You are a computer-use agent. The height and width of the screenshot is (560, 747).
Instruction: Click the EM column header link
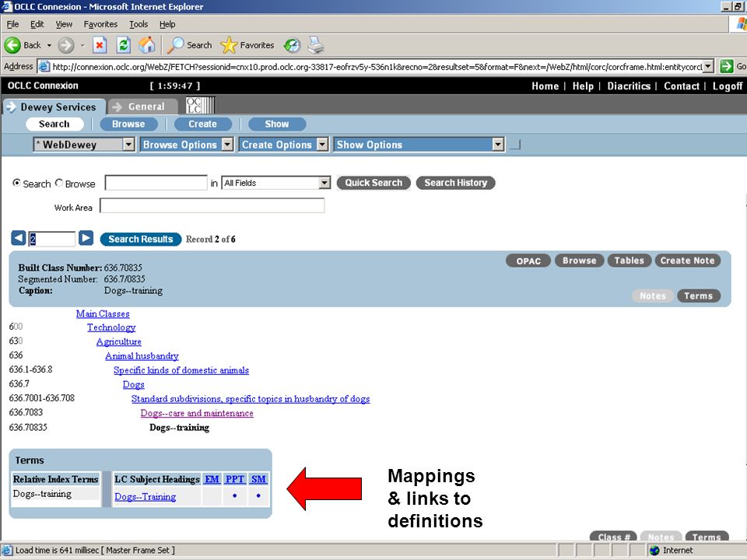[212, 479]
